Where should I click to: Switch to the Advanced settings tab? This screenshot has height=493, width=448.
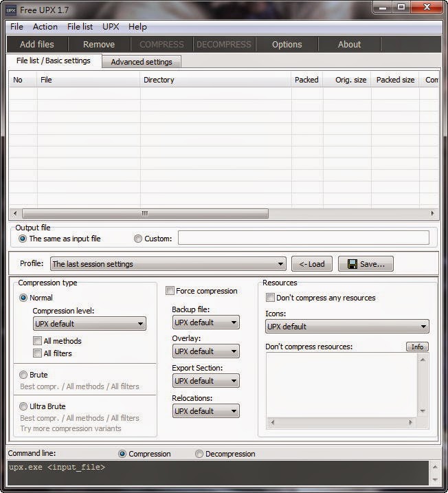pyautogui.click(x=142, y=62)
